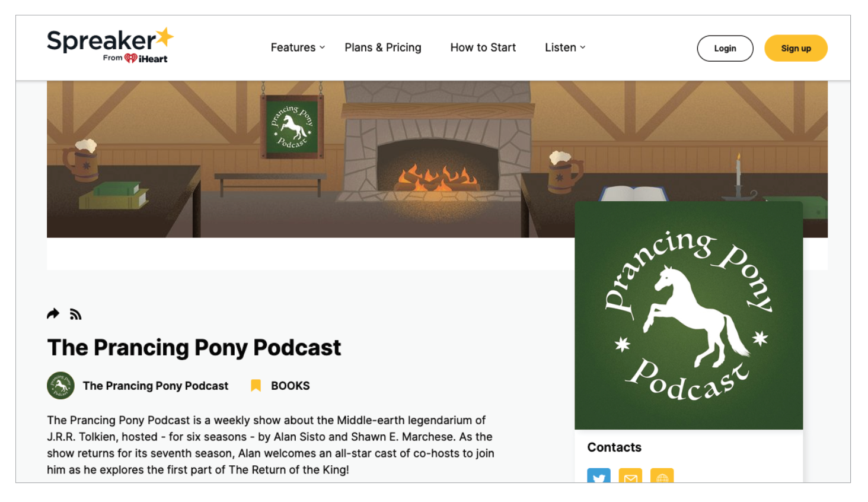868x502 pixels.
Task: Go to How to Start
Action: pyautogui.click(x=483, y=47)
